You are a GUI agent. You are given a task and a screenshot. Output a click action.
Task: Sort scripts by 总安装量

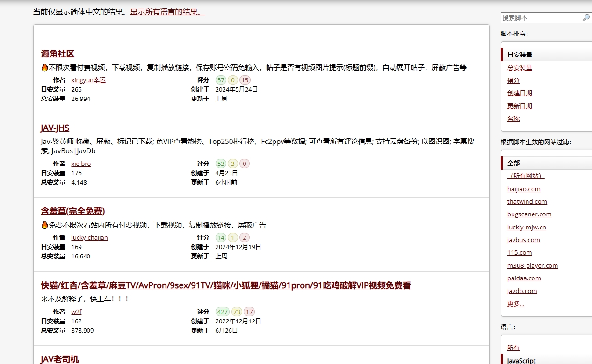[520, 68]
